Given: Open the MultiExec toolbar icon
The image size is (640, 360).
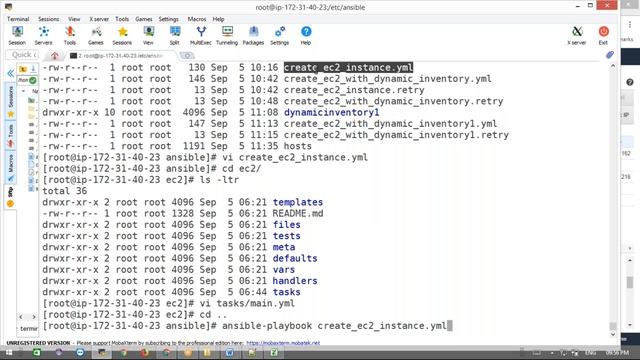Looking at the screenshot, I should tap(201, 35).
